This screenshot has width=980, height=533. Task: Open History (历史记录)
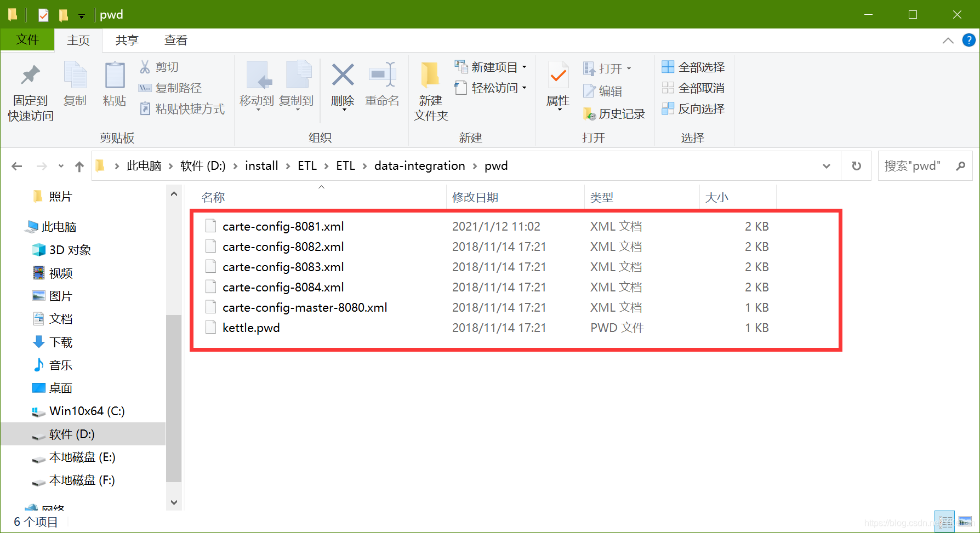(614, 113)
